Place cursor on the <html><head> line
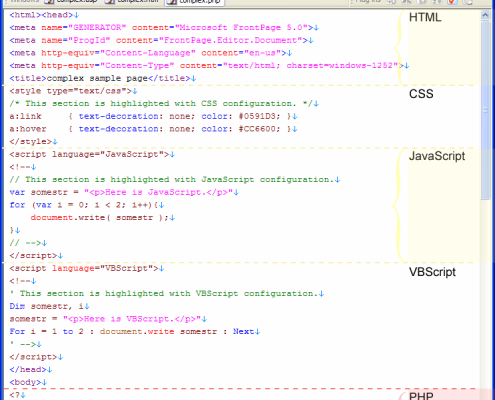Screen dimensions: 495x400 (x=44, y=15)
